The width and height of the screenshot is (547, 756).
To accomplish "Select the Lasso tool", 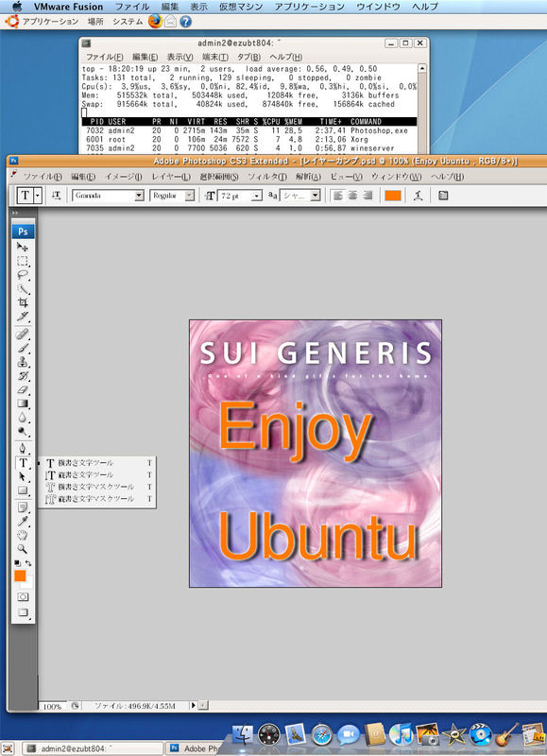I will (22, 275).
